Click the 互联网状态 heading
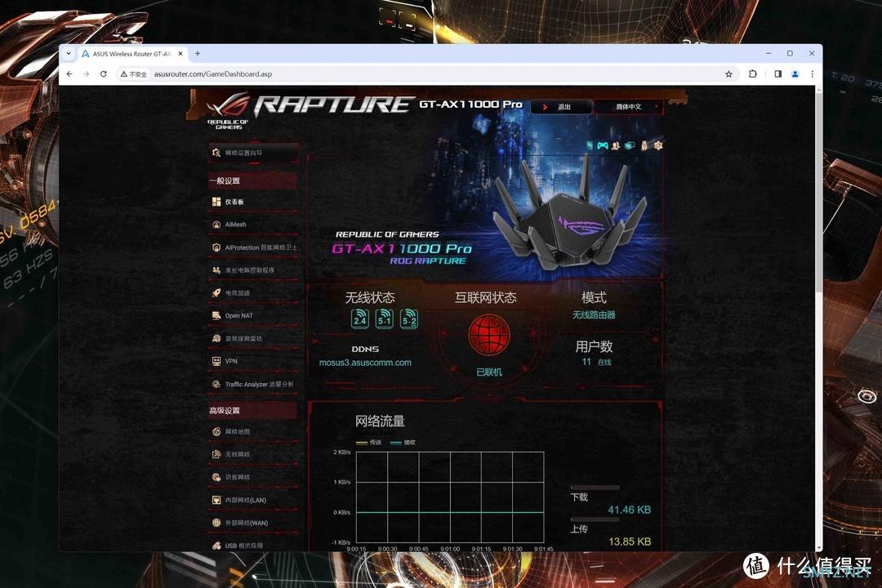 tap(485, 297)
